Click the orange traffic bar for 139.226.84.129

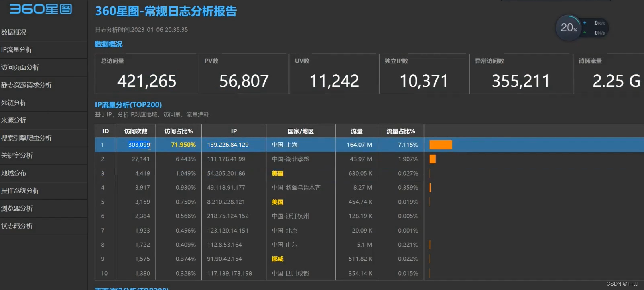coord(441,145)
